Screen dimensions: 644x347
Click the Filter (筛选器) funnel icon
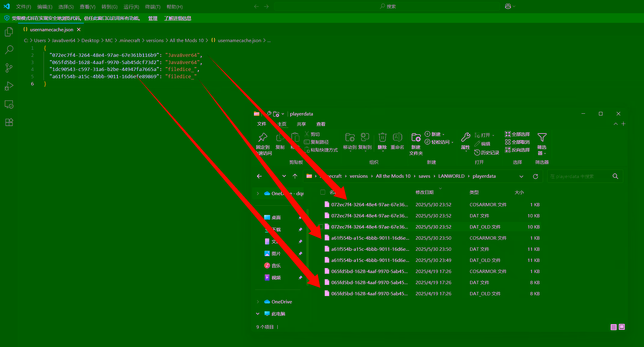point(542,137)
